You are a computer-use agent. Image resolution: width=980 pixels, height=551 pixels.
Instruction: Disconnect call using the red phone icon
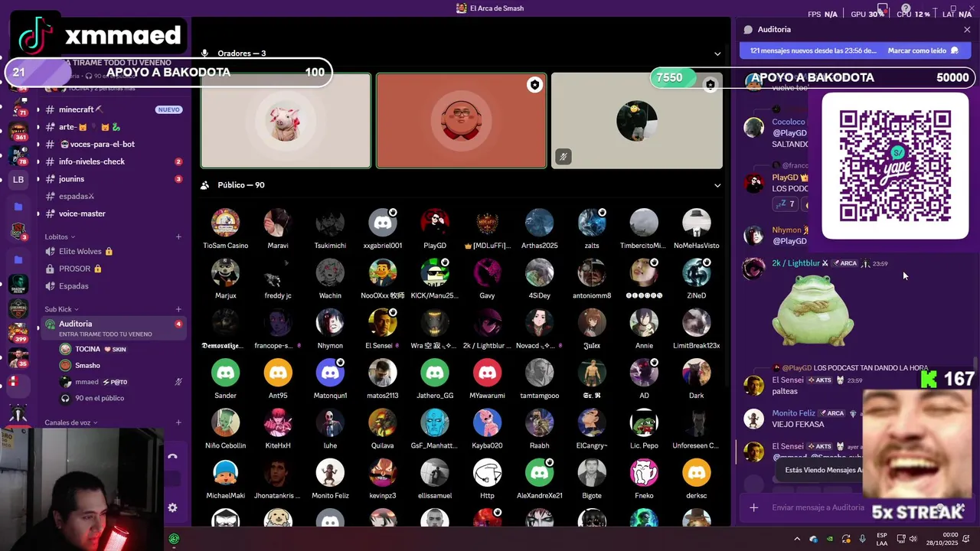(x=172, y=456)
